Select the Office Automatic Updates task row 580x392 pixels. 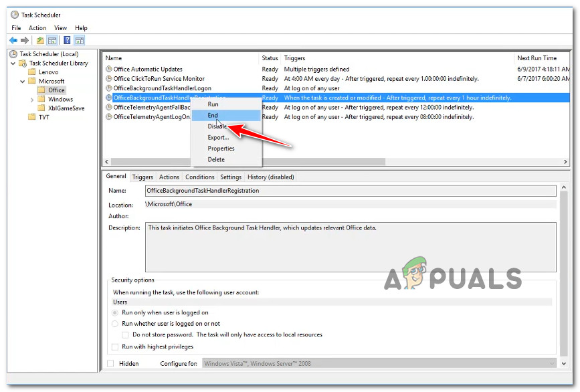pyautogui.click(x=336, y=69)
